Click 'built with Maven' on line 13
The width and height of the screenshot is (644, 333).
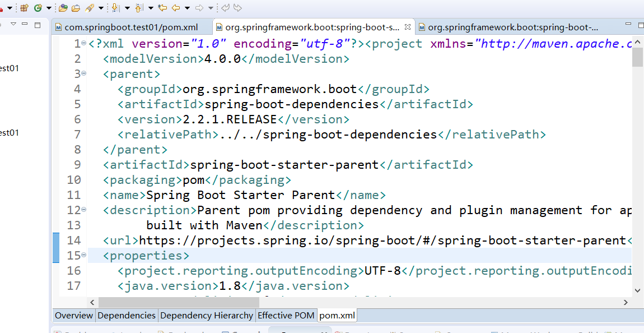(204, 225)
